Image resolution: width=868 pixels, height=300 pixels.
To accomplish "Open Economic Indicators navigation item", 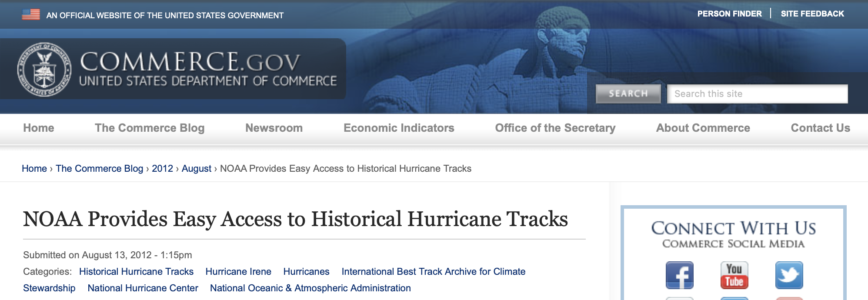I will (399, 128).
